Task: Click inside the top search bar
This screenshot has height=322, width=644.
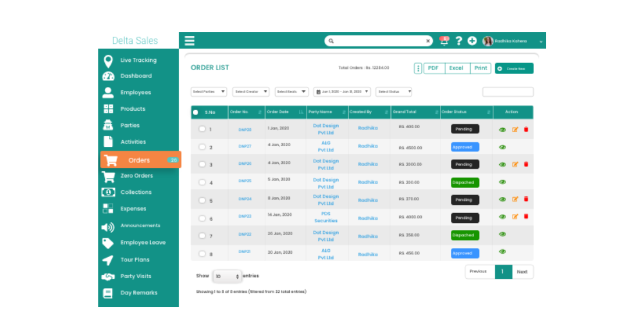Action: pyautogui.click(x=378, y=41)
